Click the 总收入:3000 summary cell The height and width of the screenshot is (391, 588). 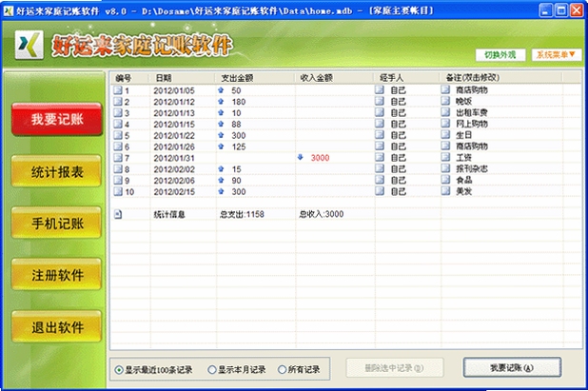(322, 214)
